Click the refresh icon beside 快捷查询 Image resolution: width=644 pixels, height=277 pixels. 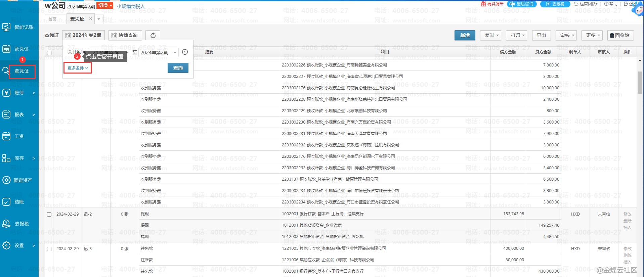[153, 35]
